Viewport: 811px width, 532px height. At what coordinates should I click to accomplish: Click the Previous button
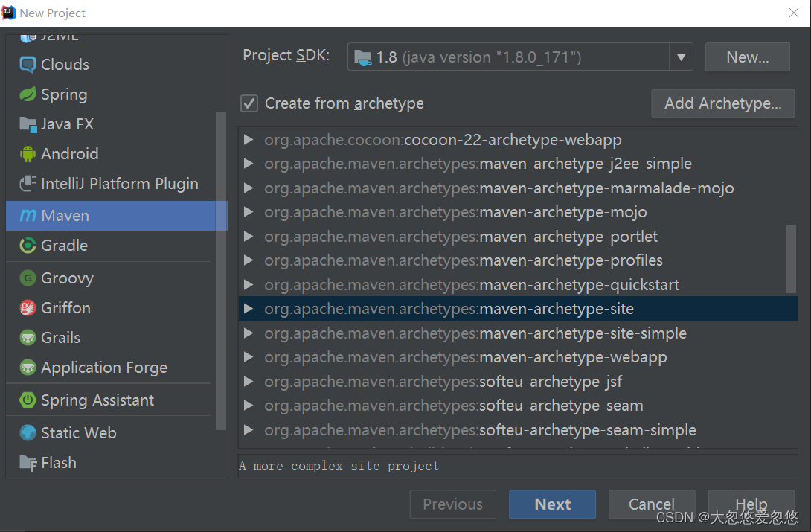[452, 504]
